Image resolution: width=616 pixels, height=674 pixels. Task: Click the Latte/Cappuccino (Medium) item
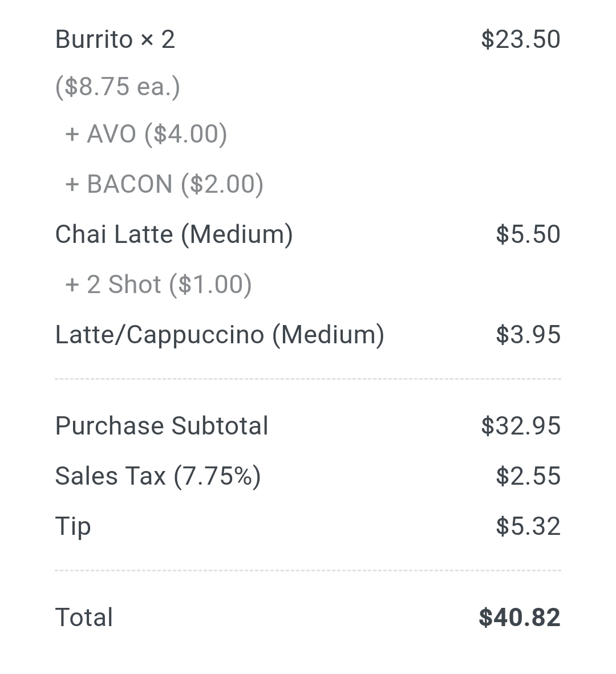(x=220, y=335)
